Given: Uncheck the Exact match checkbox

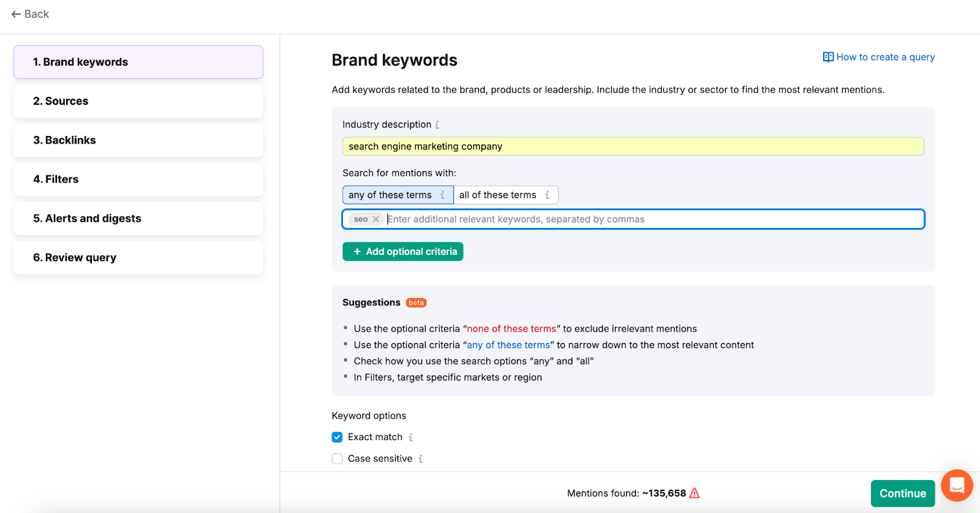Looking at the screenshot, I should 337,438.
